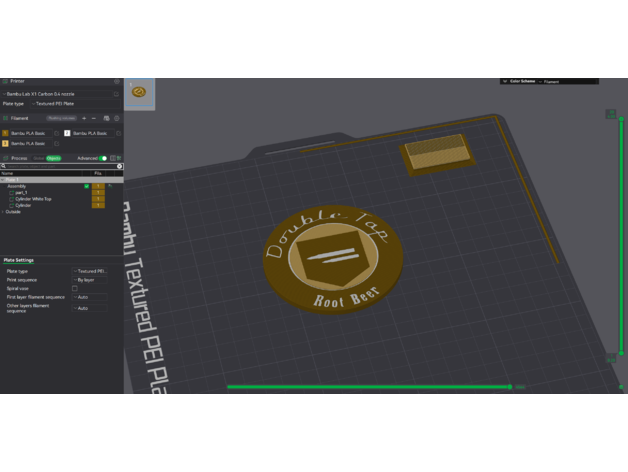This screenshot has width=628, height=472.
Task: Open the Print sequence dropdown
Action: click(x=90, y=279)
